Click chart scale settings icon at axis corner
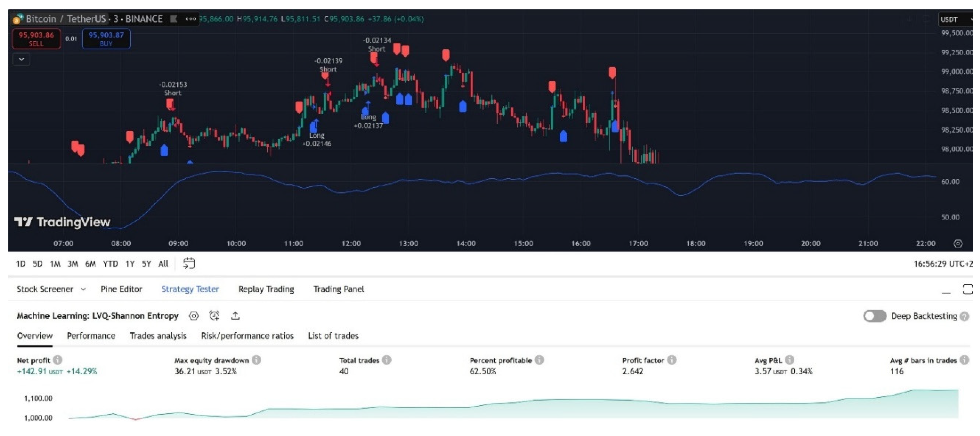 pyautogui.click(x=958, y=244)
